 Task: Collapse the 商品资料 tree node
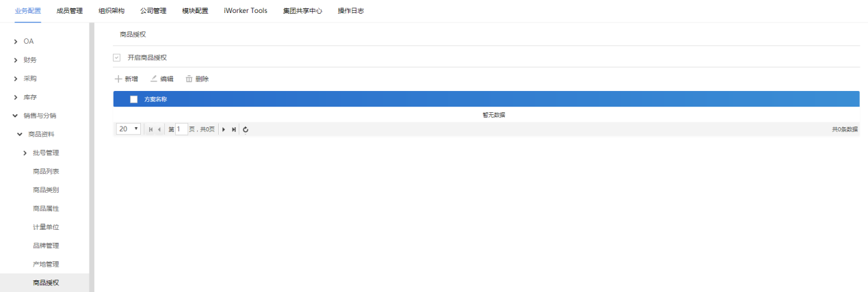pos(20,134)
